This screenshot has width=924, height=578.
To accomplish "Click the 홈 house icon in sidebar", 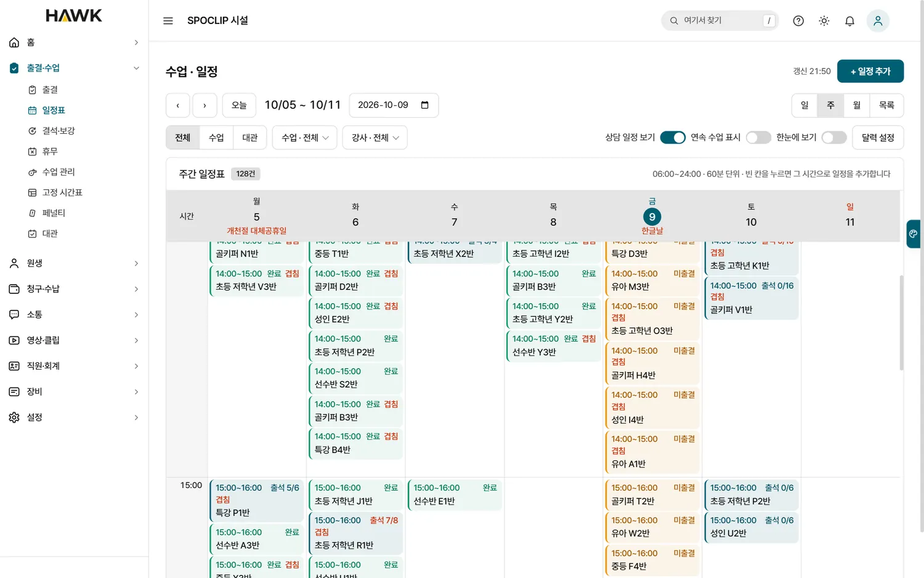I will click(14, 43).
